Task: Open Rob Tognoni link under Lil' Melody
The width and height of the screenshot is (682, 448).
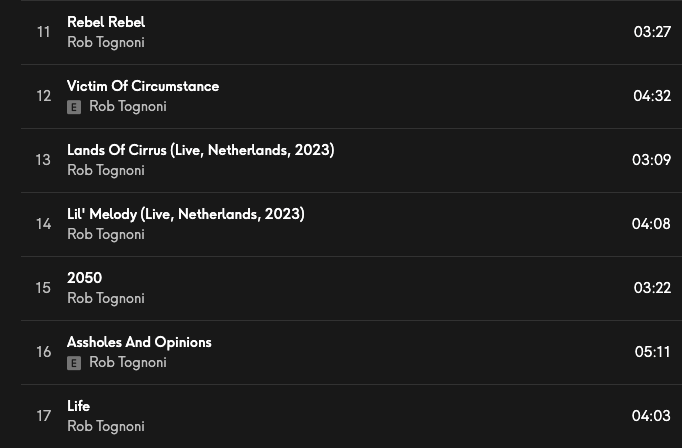Action: click(105, 235)
